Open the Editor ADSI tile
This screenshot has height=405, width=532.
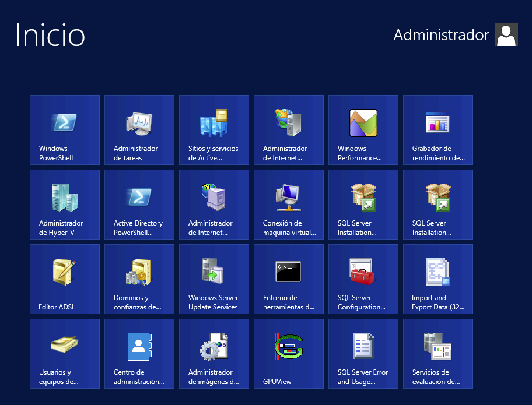point(65,279)
